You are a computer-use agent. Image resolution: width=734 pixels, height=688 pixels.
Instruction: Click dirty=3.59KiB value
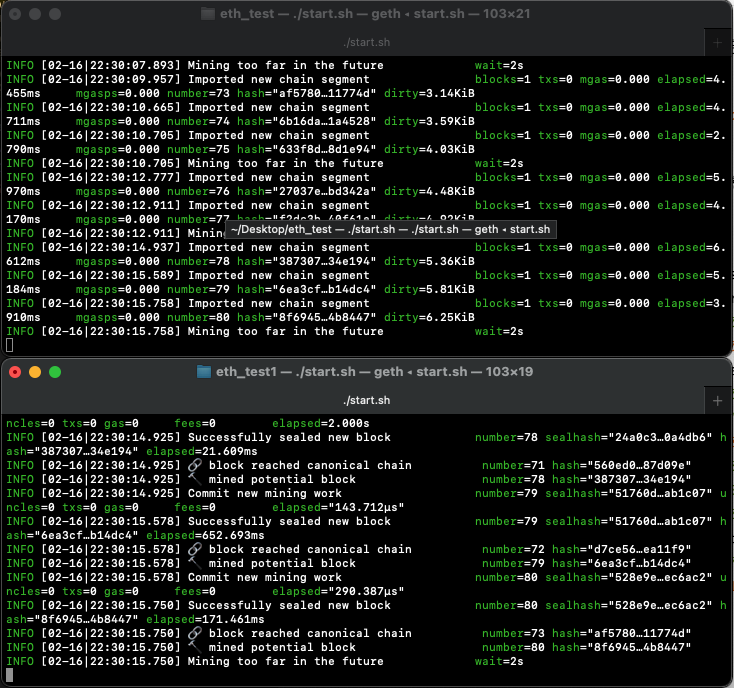429,121
